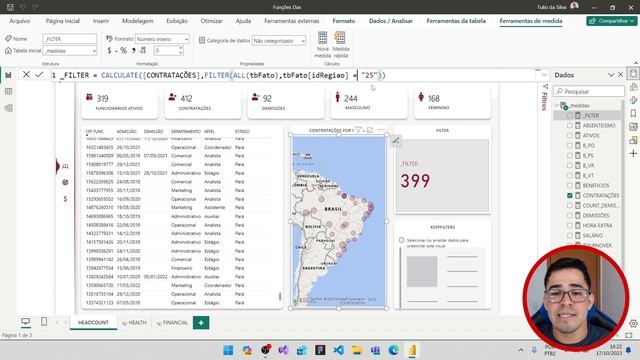Toggle thousands separator comma icon
Screen dimensions: 640x360
tap(133, 51)
